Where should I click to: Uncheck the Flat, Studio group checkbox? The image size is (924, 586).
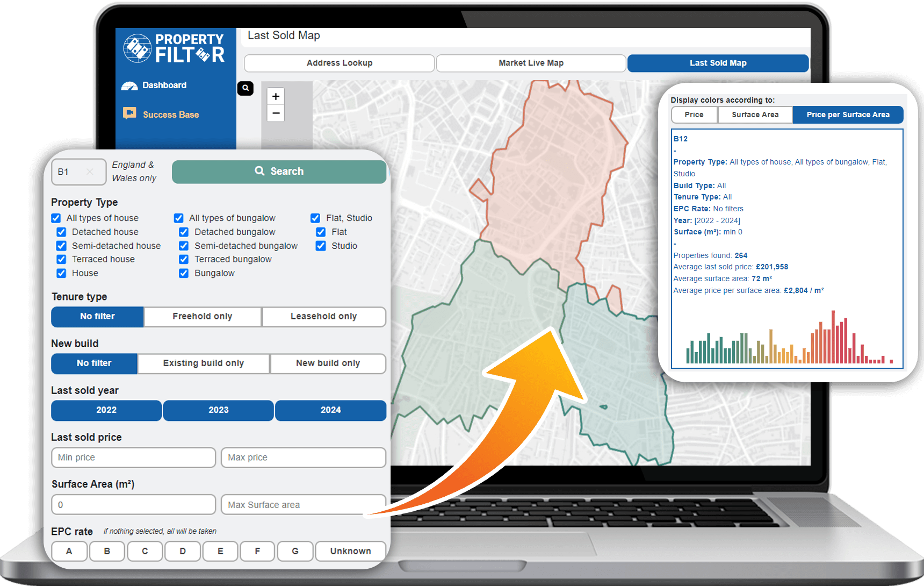click(315, 218)
